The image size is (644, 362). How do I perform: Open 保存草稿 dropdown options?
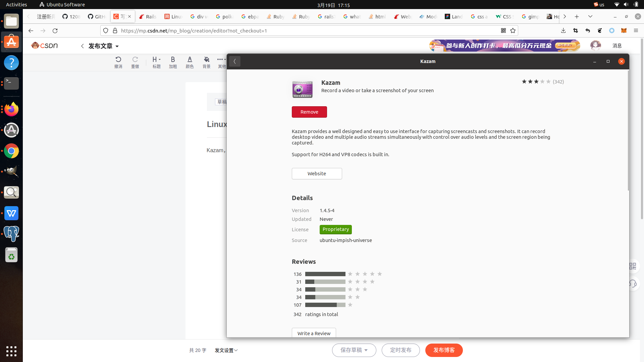(366, 350)
